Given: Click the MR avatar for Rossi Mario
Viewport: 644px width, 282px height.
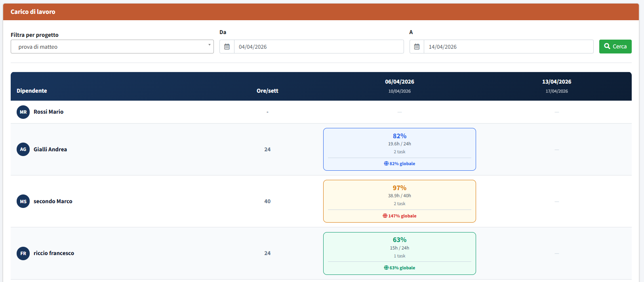Looking at the screenshot, I should click(x=23, y=112).
